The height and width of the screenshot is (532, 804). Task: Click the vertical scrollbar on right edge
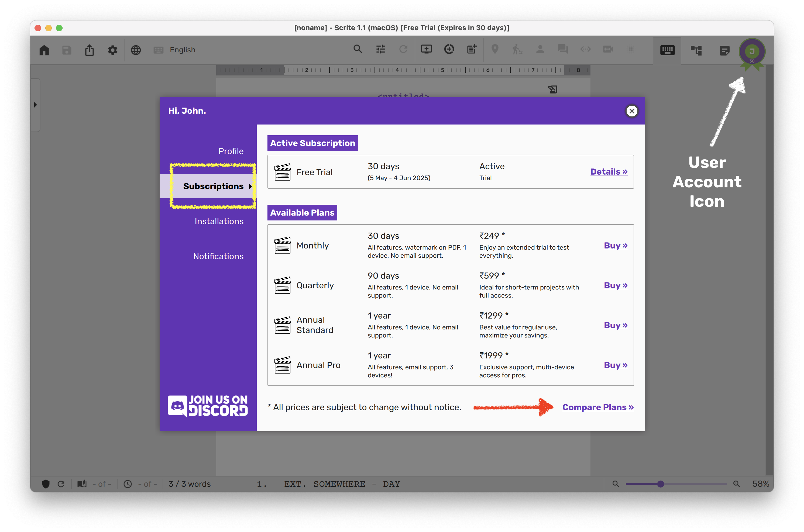point(769,270)
